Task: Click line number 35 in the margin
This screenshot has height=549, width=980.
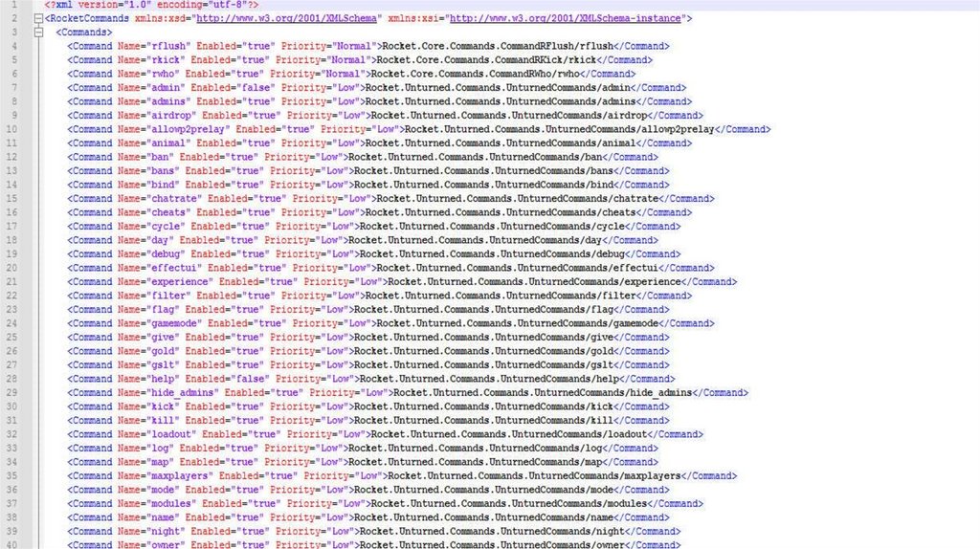Action: (x=11, y=476)
